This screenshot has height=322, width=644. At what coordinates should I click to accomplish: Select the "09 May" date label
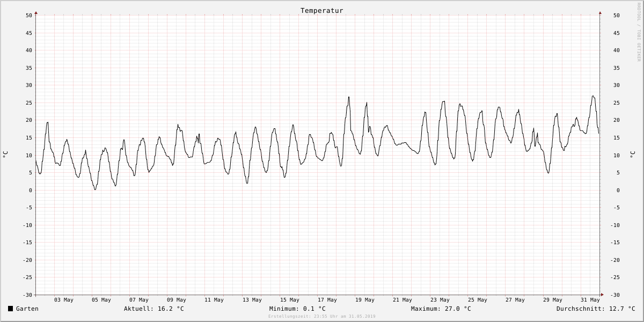coord(177,300)
